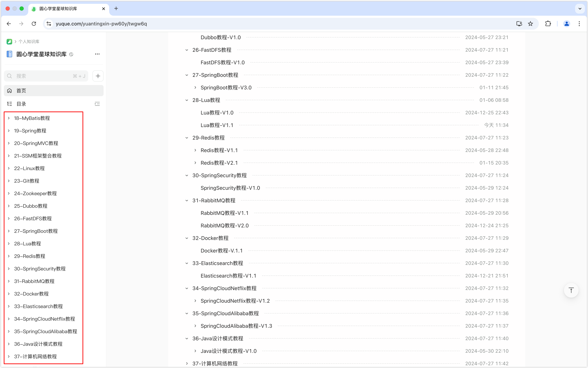Toggle the collapse-all directory icon

[97, 104]
